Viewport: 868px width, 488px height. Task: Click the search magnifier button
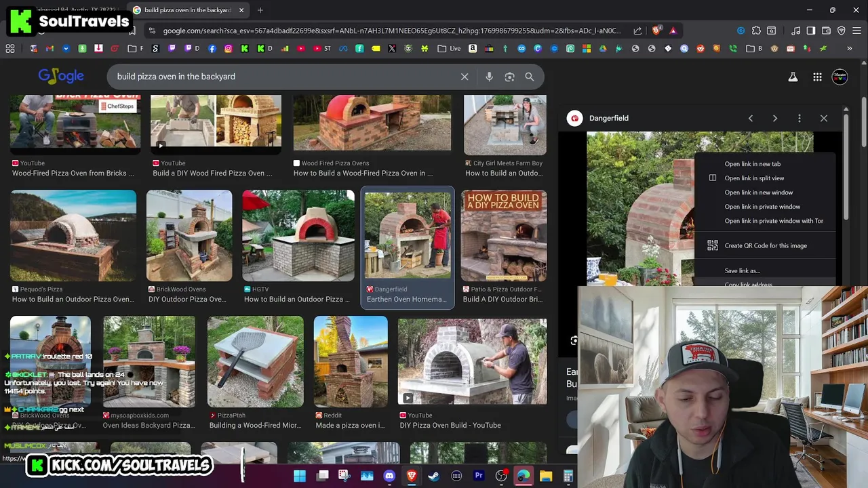(530, 77)
